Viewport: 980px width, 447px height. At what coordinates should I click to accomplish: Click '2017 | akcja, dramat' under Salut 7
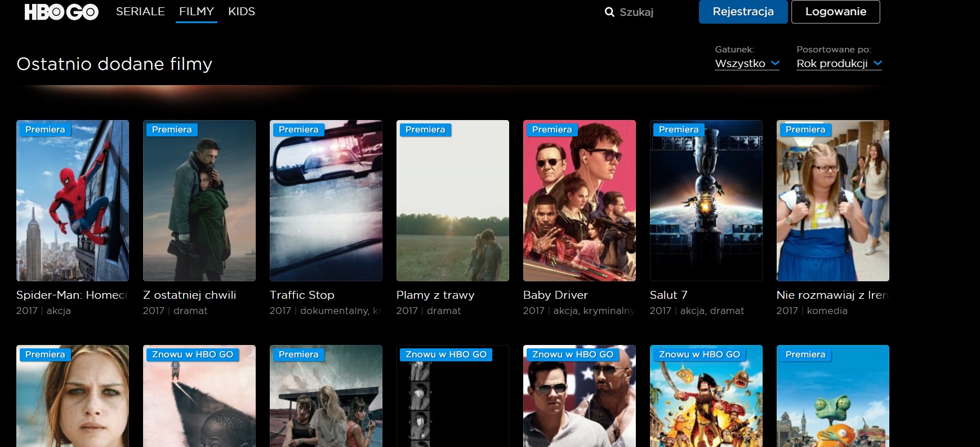pos(697,311)
